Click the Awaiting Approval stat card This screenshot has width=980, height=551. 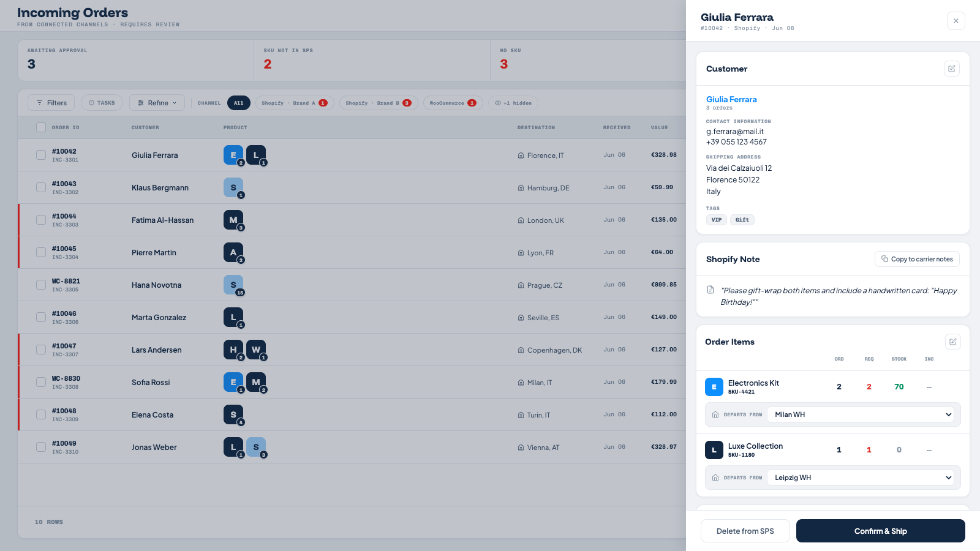[x=136, y=60]
